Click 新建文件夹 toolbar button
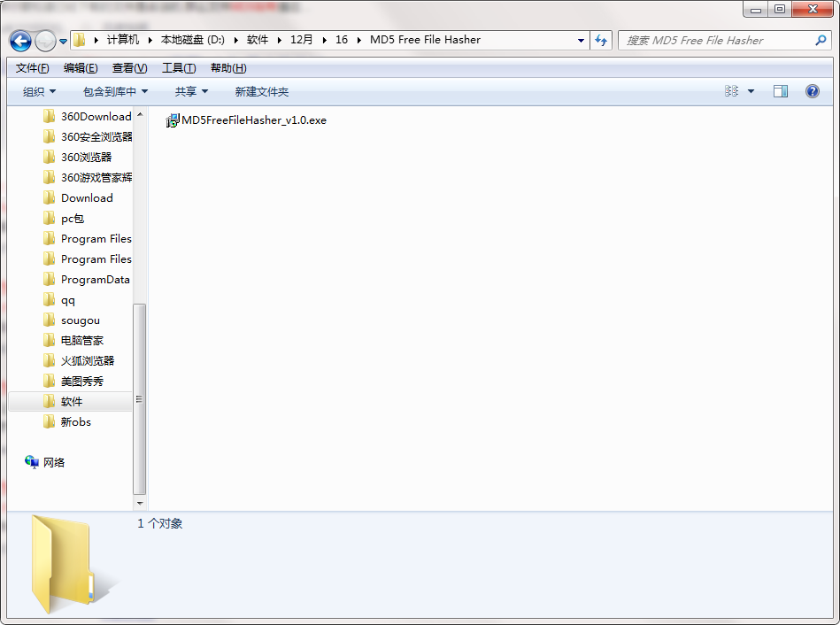Viewport: 840px width, 625px height. point(261,92)
